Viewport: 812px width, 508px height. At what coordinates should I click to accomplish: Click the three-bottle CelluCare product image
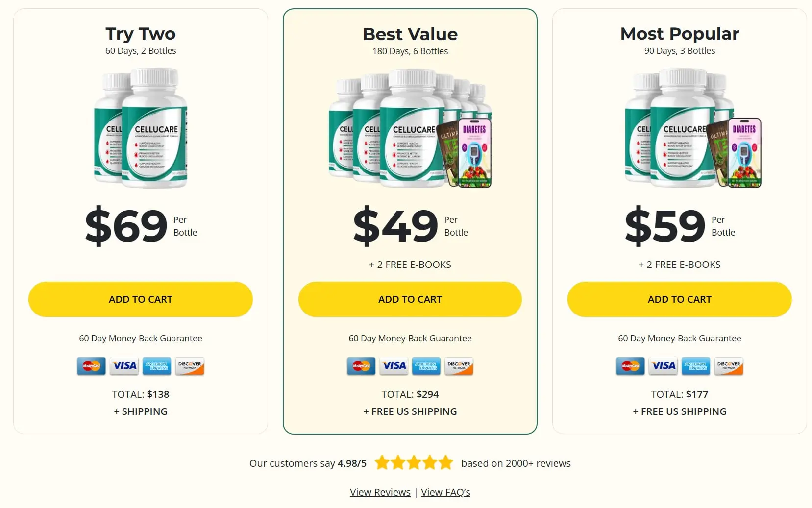[x=693, y=128]
